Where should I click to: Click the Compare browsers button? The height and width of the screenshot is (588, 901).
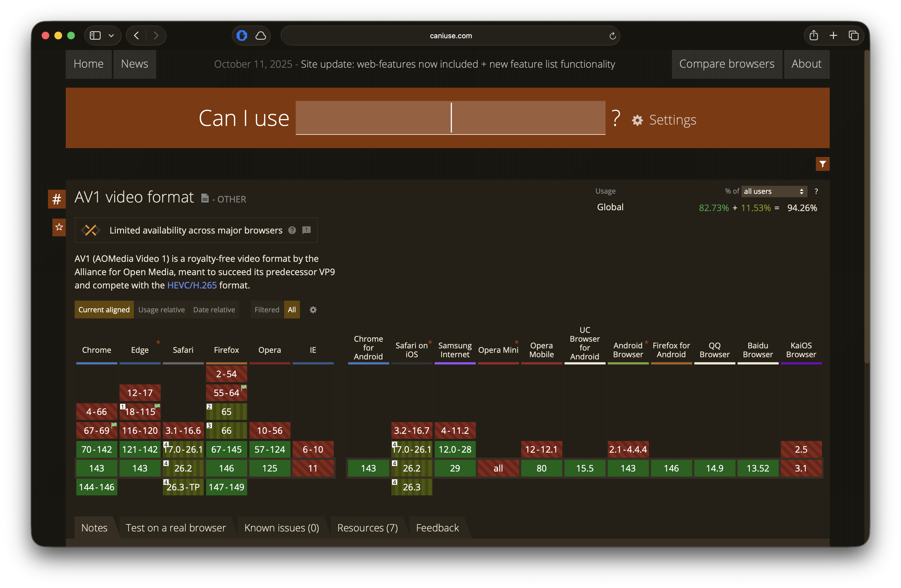[727, 64]
